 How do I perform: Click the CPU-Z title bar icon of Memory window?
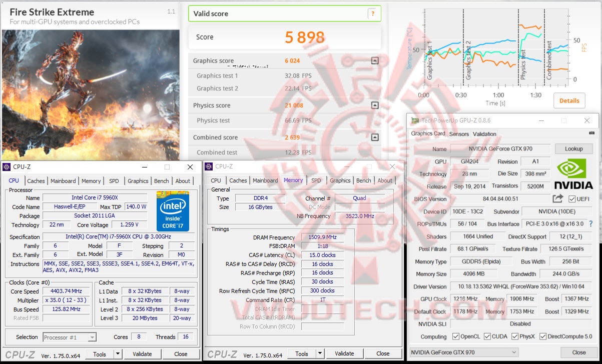tap(209, 166)
